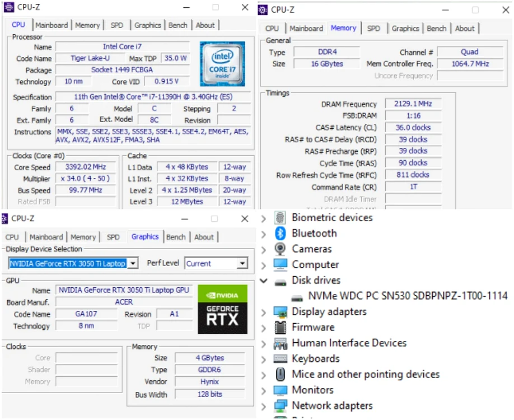Click CPU-Z app icon in Graphics window title
This screenshot has width=514, height=420.
pos(4,218)
